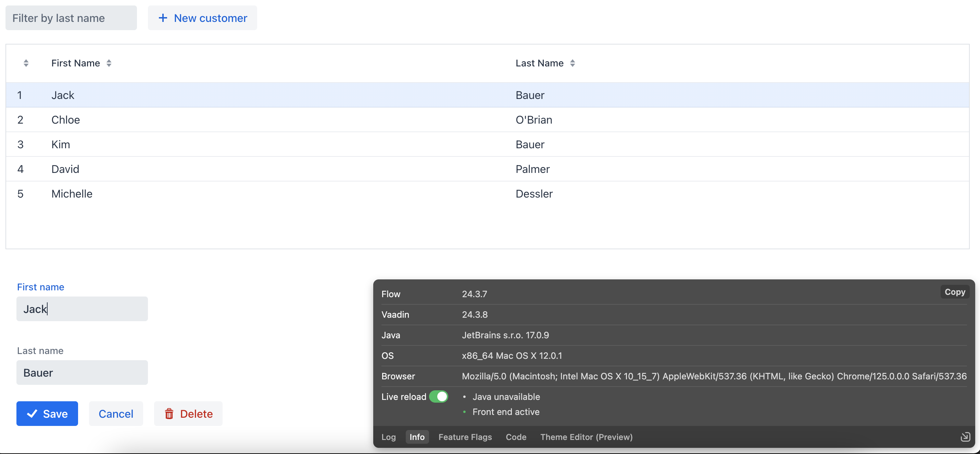Image resolution: width=980 pixels, height=454 pixels.
Task: Click the pop-out icon in dev tools corner
Action: (965, 437)
